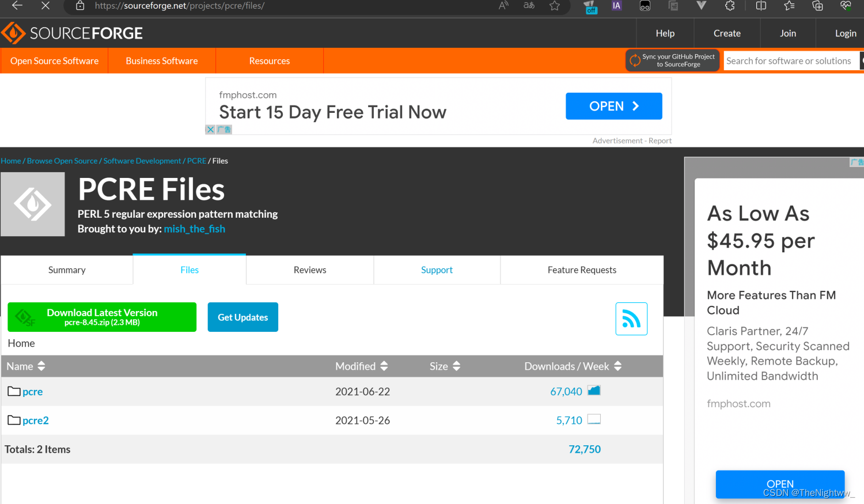This screenshot has height=504, width=864.
Task: Click the SourceForge logo
Action: click(72, 33)
